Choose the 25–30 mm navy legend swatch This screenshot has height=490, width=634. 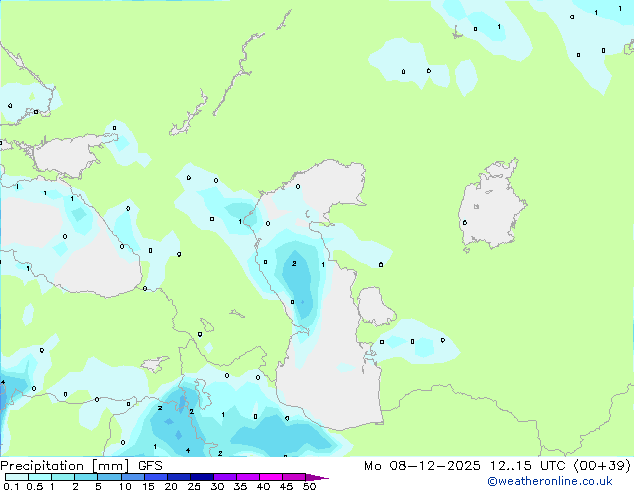point(202,477)
